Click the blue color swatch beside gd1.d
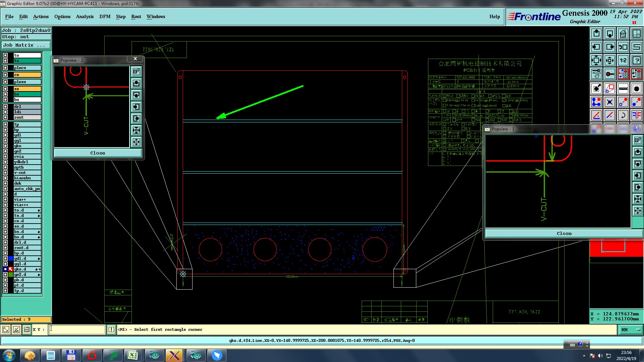The image size is (644, 362). [11, 258]
